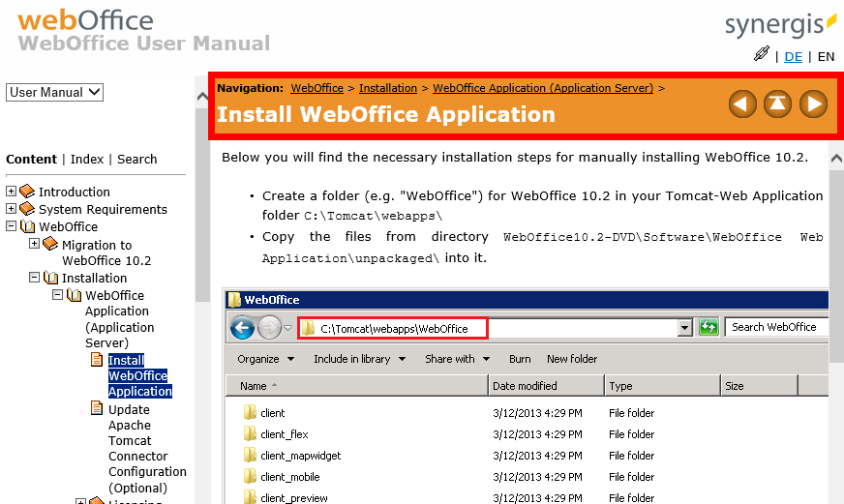Expand the System Requirements tree node
Image resolution: width=844 pixels, height=504 pixels.
tap(12, 209)
